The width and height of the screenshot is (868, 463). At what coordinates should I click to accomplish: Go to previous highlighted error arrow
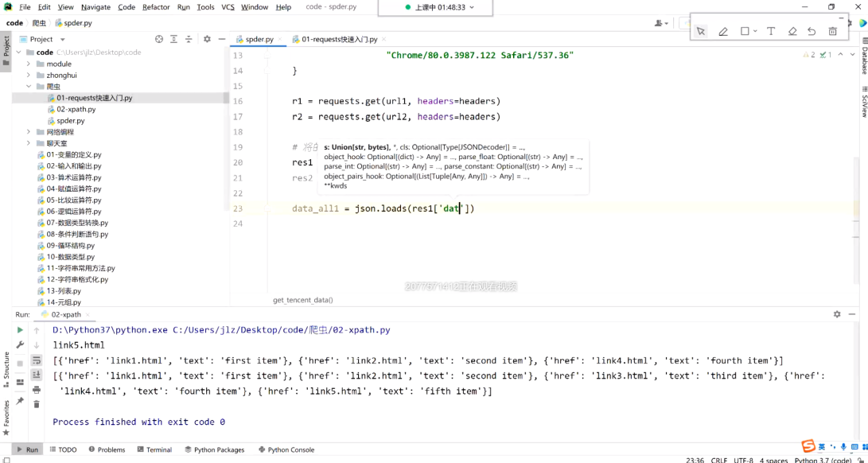[x=841, y=55]
